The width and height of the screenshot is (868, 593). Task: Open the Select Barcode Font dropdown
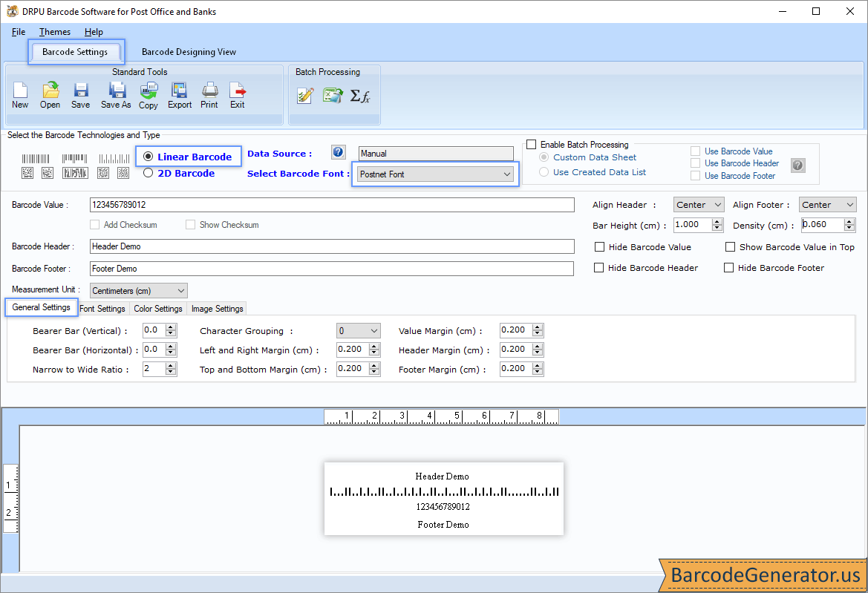click(x=435, y=174)
